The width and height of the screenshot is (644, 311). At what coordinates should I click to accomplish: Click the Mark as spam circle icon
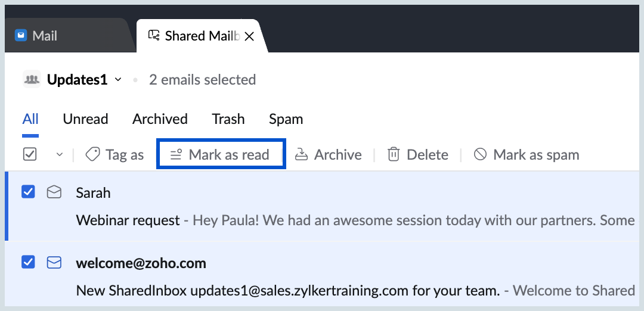[x=480, y=155]
